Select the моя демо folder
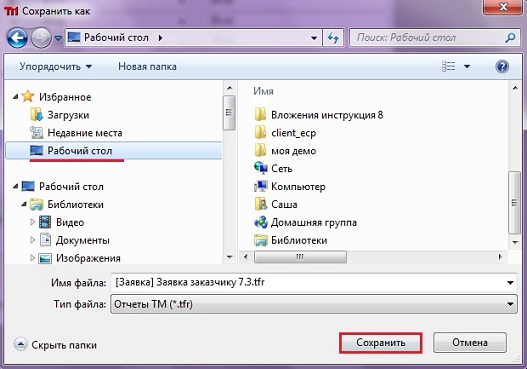This screenshot has height=369, width=527. click(293, 151)
